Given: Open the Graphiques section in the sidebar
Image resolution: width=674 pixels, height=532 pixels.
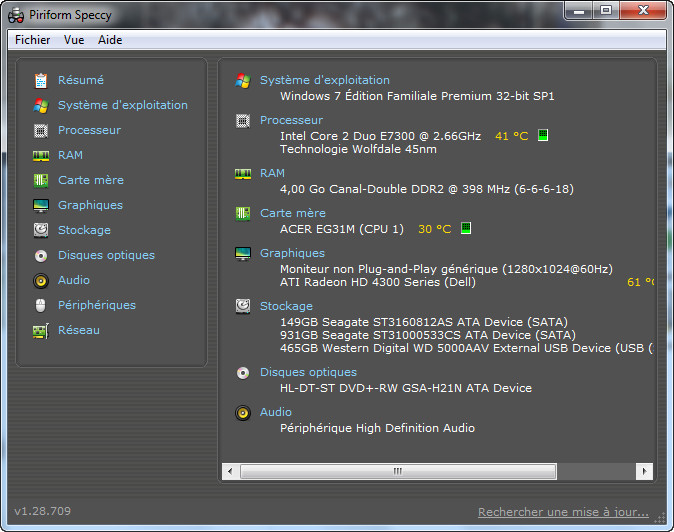Looking at the screenshot, I should [90, 205].
